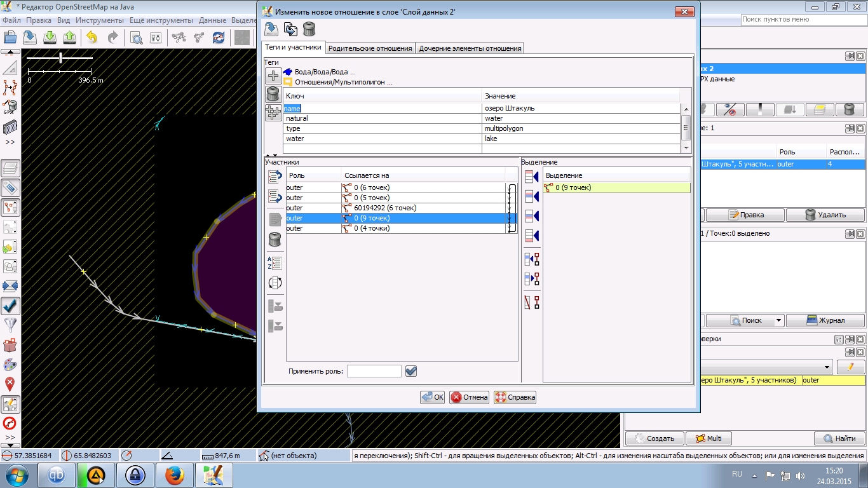Remove selected members using members trash icon

[x=275, y=240]
